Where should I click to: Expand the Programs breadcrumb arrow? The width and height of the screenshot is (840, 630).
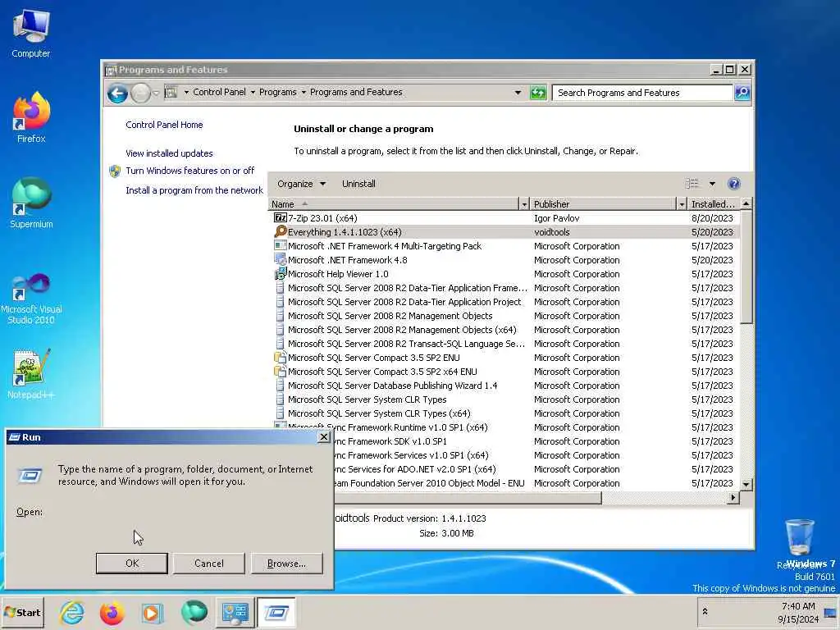click(x=304, y=92)
